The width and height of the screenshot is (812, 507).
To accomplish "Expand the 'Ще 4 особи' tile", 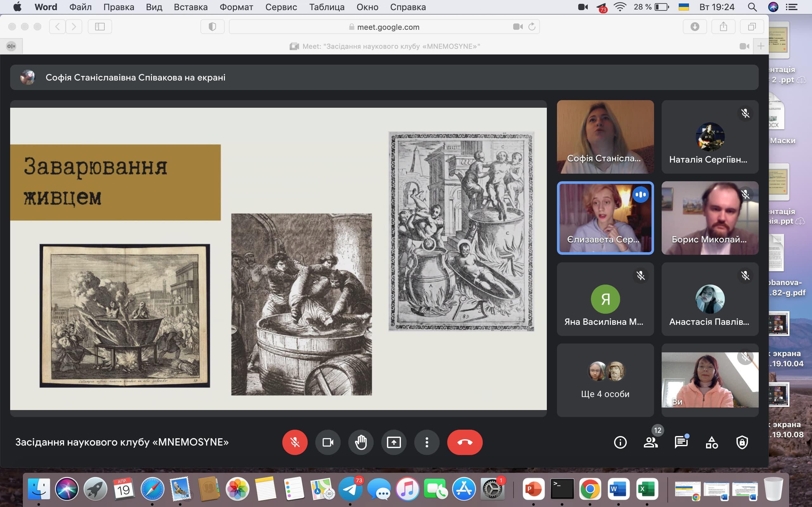I will click(605, 380).
